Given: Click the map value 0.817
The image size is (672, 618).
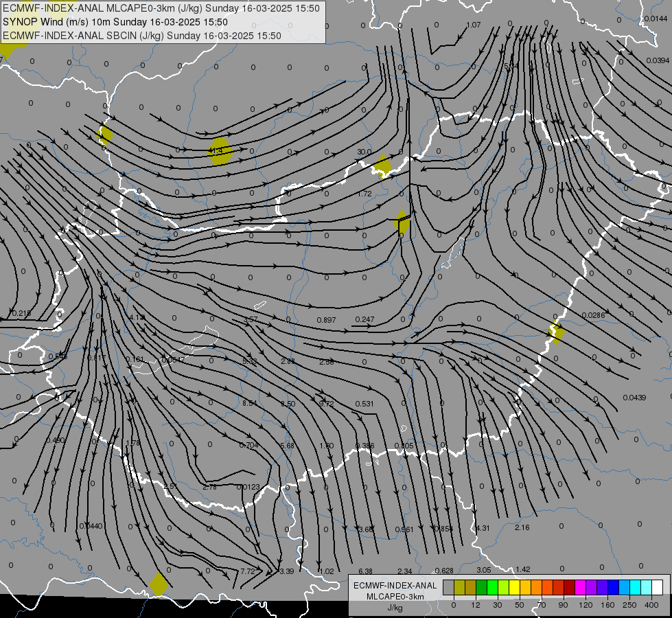Looking at the screenshot, I should 96,358.
